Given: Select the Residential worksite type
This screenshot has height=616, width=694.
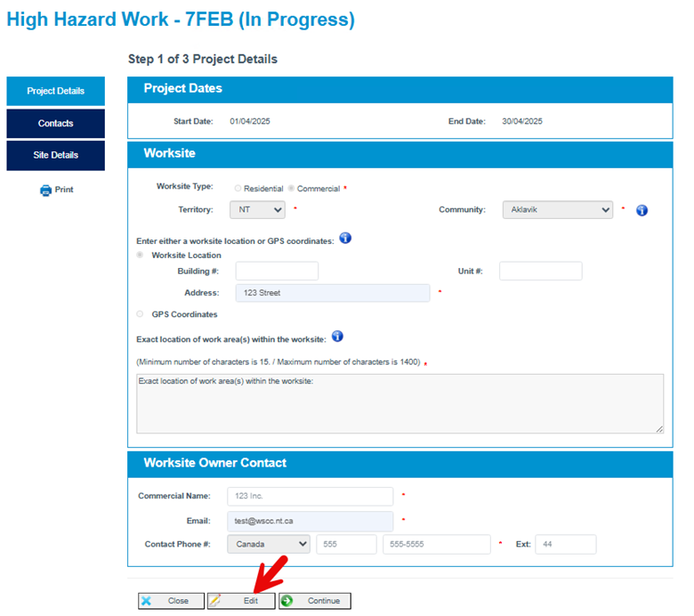Looking at the screenshot, I should point(238,189).
